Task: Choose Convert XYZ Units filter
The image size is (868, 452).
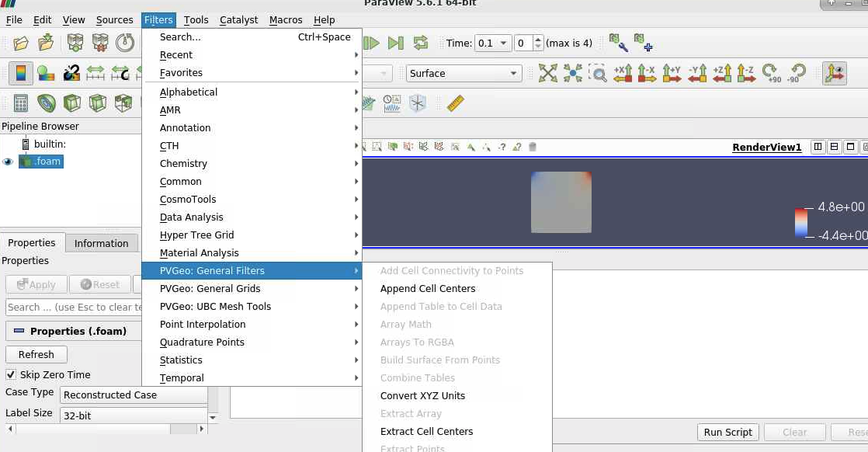Action: [x=457, y=395]
